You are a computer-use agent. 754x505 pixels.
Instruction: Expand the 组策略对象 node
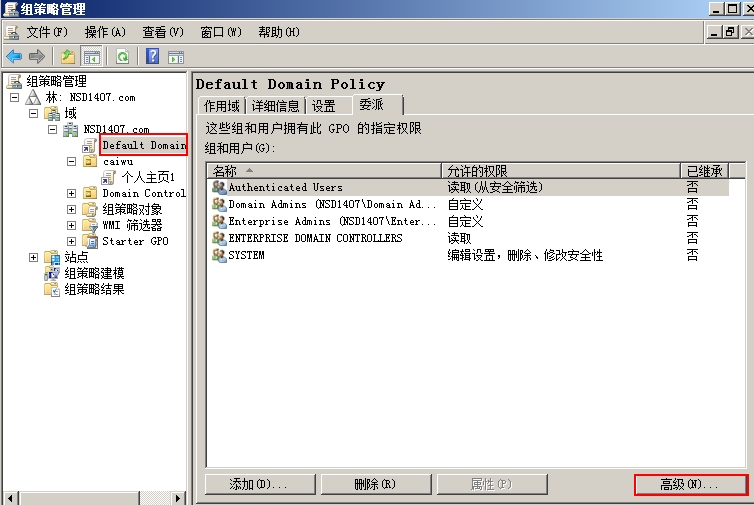coord(71,209)
